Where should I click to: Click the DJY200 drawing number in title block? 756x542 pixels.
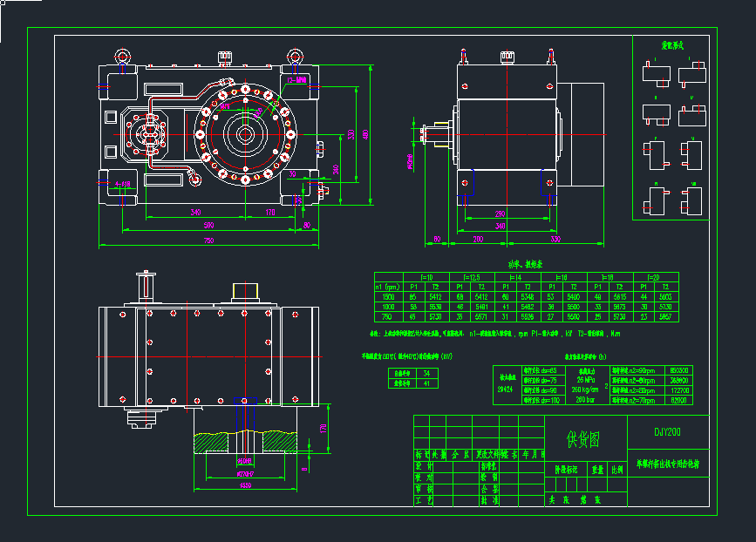667,432
